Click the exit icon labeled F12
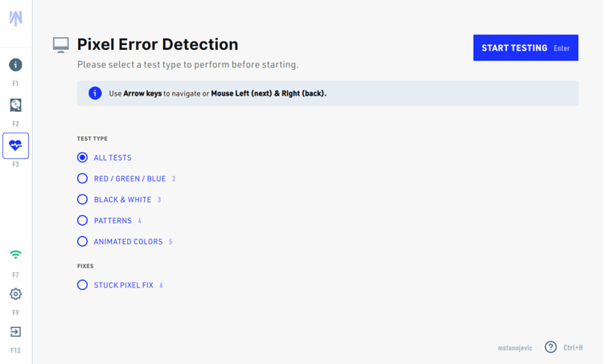This screenshot has width=603, height=364. coord(15,332)
